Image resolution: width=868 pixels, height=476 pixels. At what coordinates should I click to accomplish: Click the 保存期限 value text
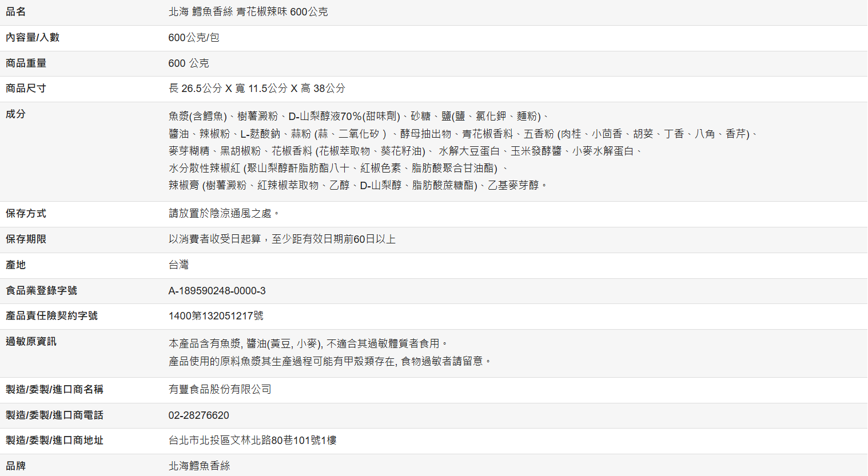(x=282, y=239)
